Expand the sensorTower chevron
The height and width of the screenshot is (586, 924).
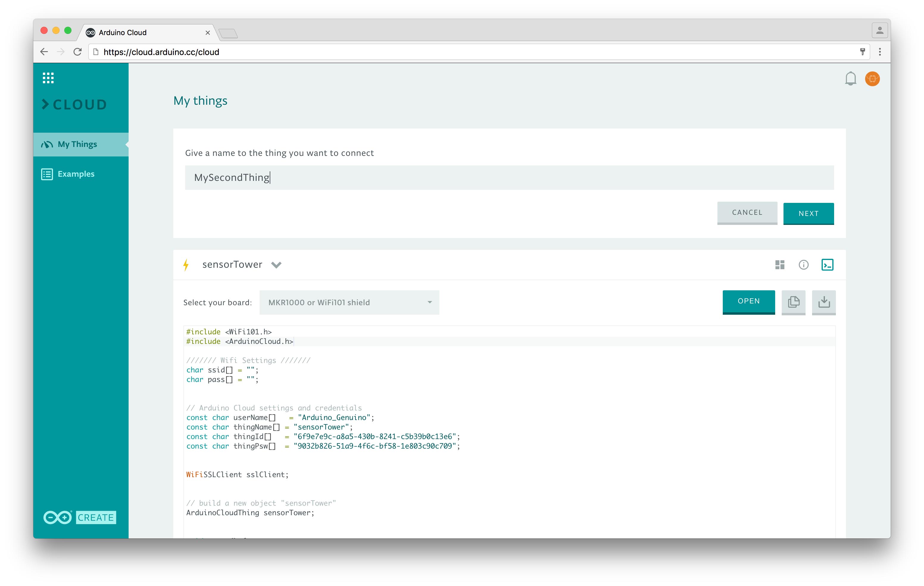coord(276,265)
